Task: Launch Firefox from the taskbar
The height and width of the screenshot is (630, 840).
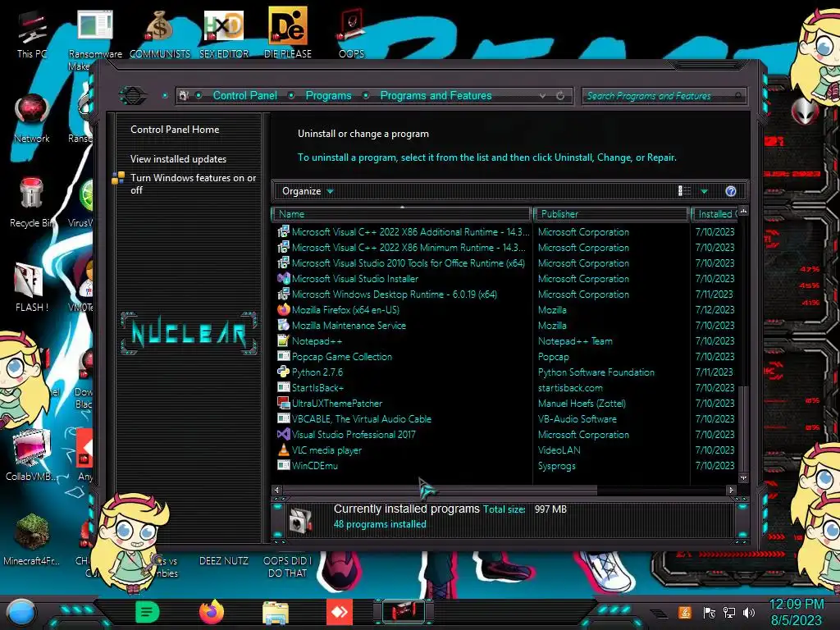Action: [212, 612]
